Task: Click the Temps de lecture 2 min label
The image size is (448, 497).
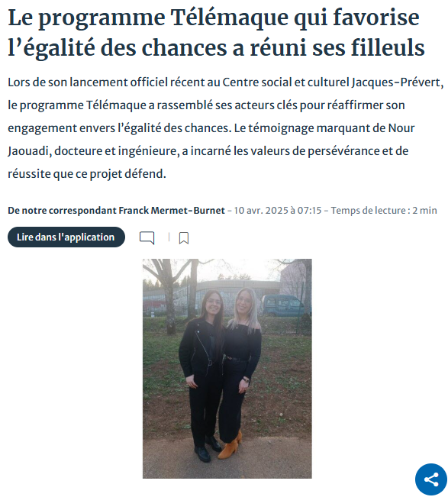Action: 384,211
